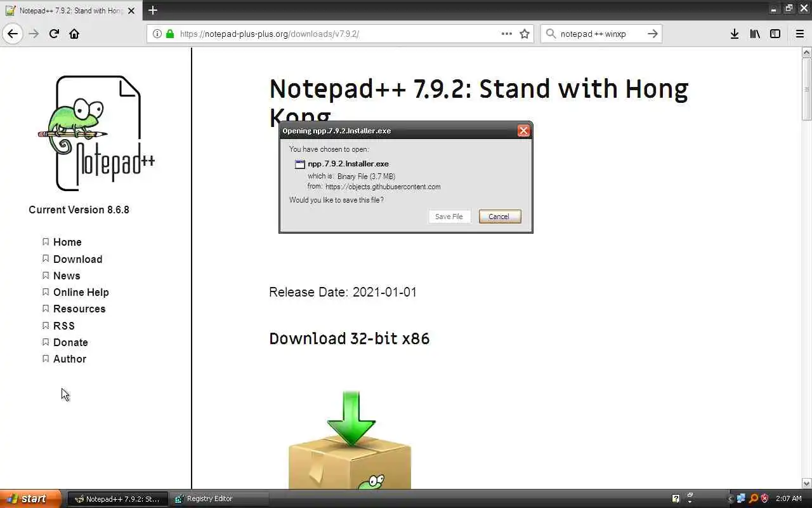The height and width of the screenshot is (508, 812).
Task: Go back with the browser back arrow
Action: pyautogui.click(x=13, y=34)
